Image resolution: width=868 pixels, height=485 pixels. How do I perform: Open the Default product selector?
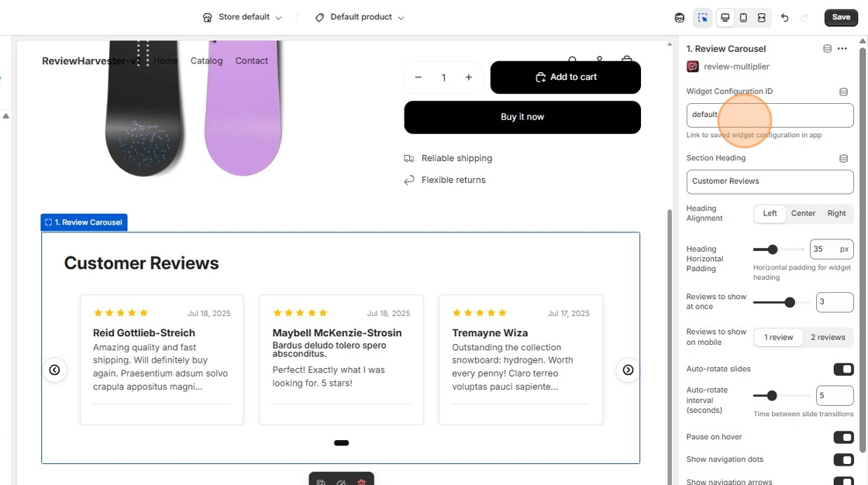point(359,16)
